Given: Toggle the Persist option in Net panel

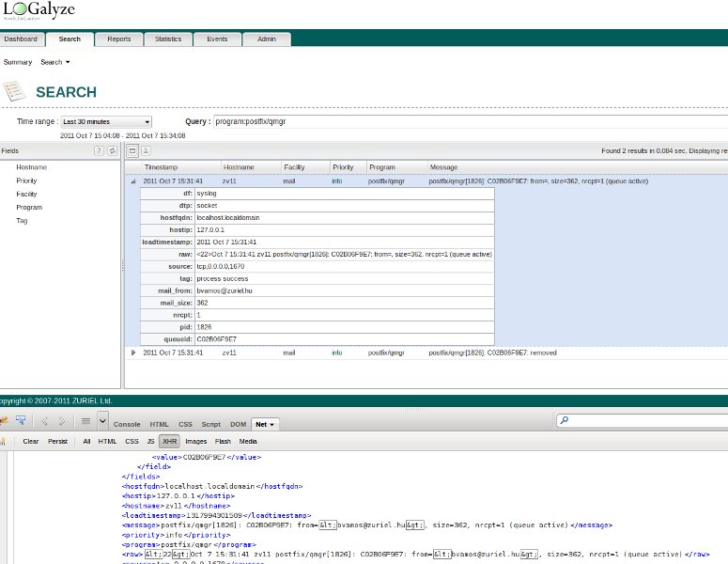Looking at the screenshot, I should tap(58, 440).
